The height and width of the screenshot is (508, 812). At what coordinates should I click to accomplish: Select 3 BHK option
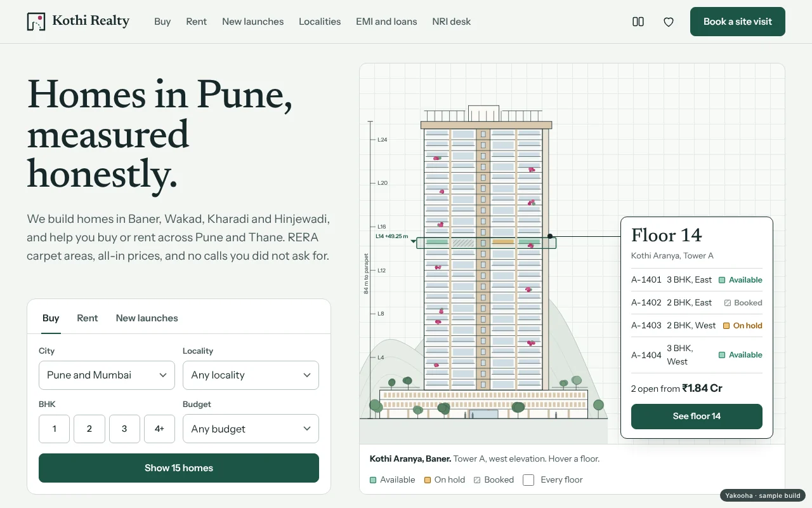pyautogui.click(x=124, y=429)
